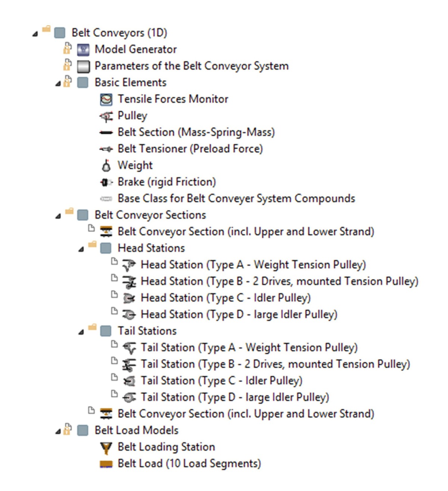Click the Model Generator icon

83,50
